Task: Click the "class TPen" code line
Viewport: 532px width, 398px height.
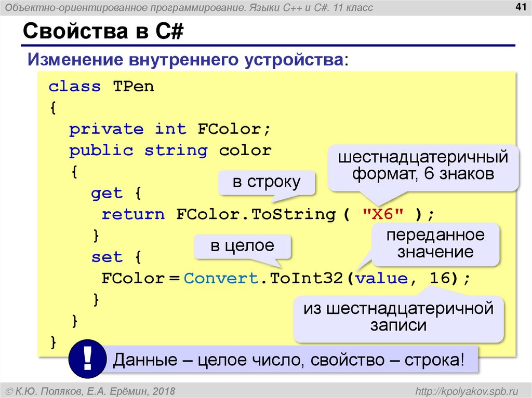Action: pos(101,86)
